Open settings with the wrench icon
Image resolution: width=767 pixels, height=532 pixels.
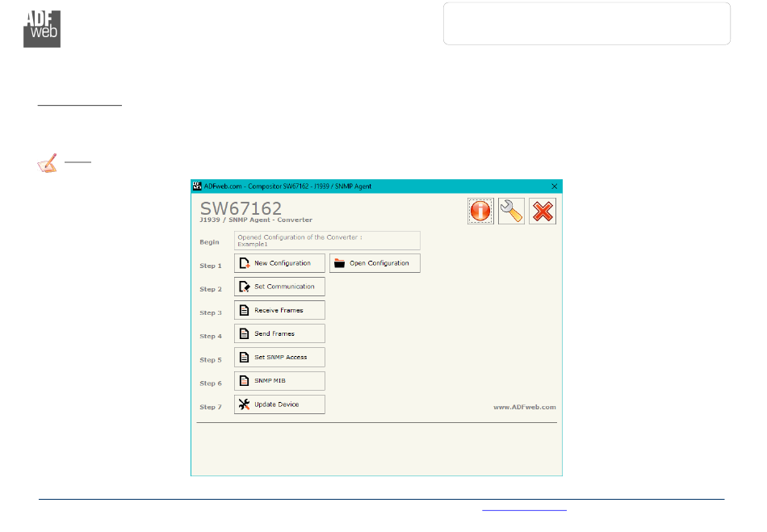click(511, 212)
